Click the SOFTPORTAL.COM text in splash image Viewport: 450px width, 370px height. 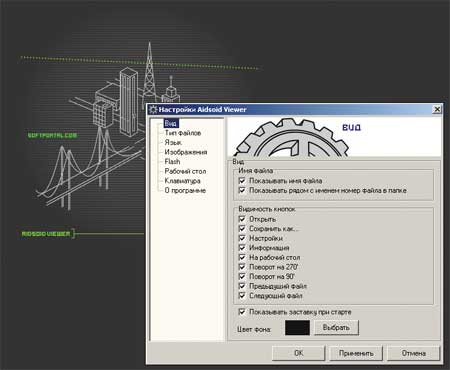point(52,135)
